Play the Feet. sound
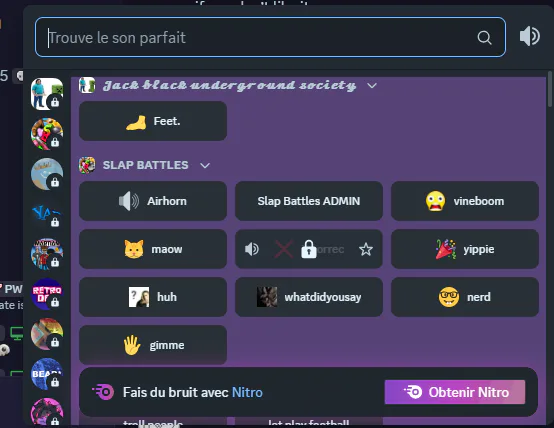This screenshot has height=428, width=554. (153, 121)
